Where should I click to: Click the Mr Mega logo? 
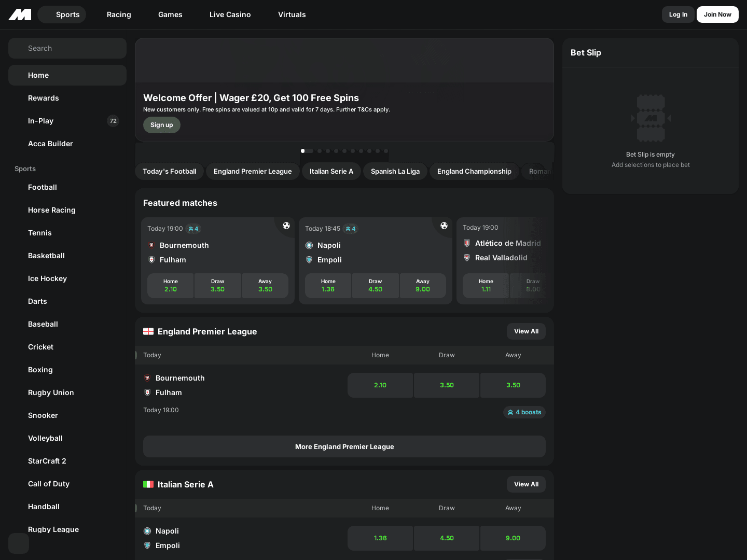click(x=19, y=15)
